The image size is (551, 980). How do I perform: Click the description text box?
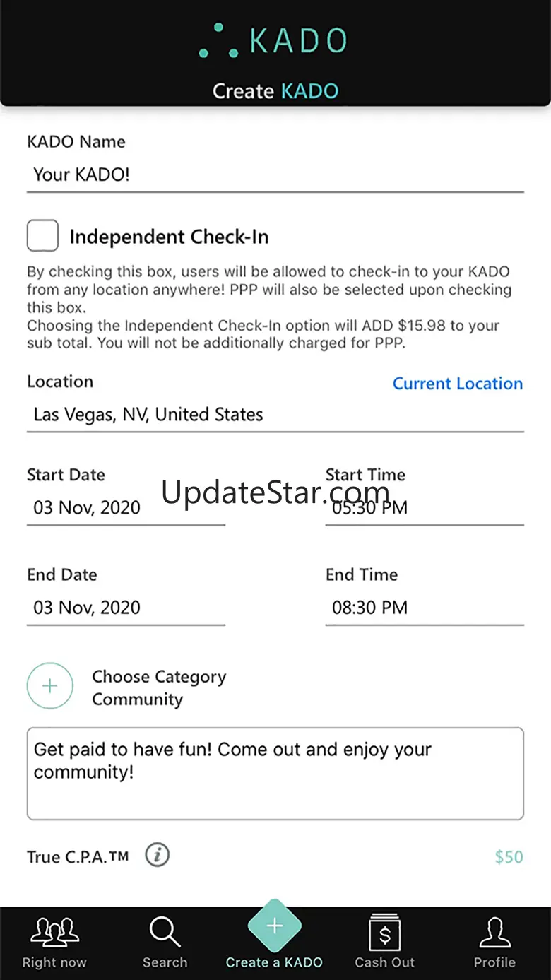tap(275, 774)
